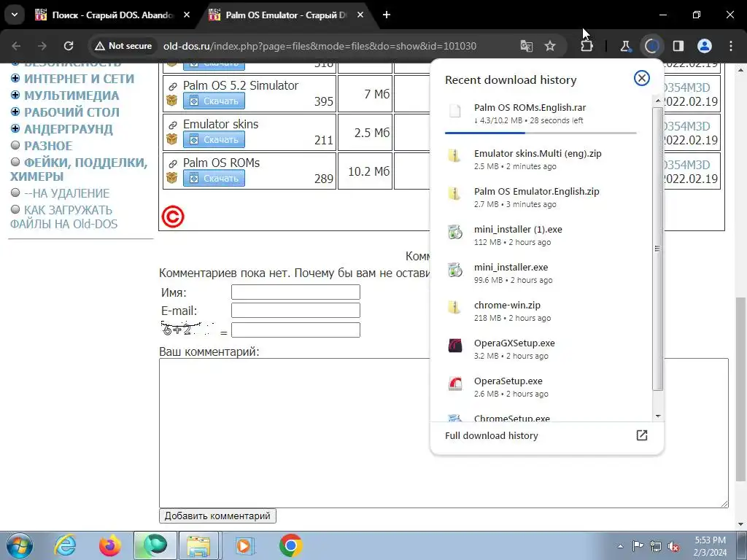This screenshot has height=560, width=747.
Task: Open the РАЗНОЕ category link
Action: point(48,146)
